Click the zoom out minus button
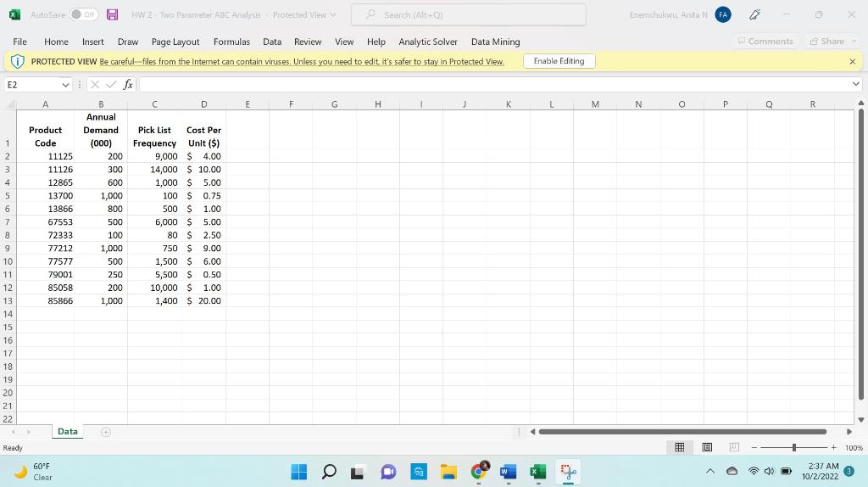Viewport: 868px width, 487px height. [754, 447]
